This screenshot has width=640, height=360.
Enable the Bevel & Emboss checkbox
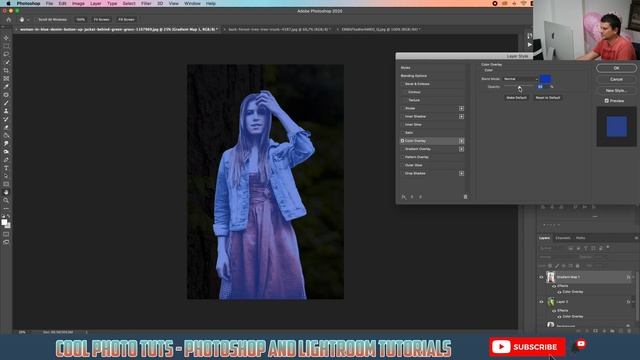coord(402,84)
